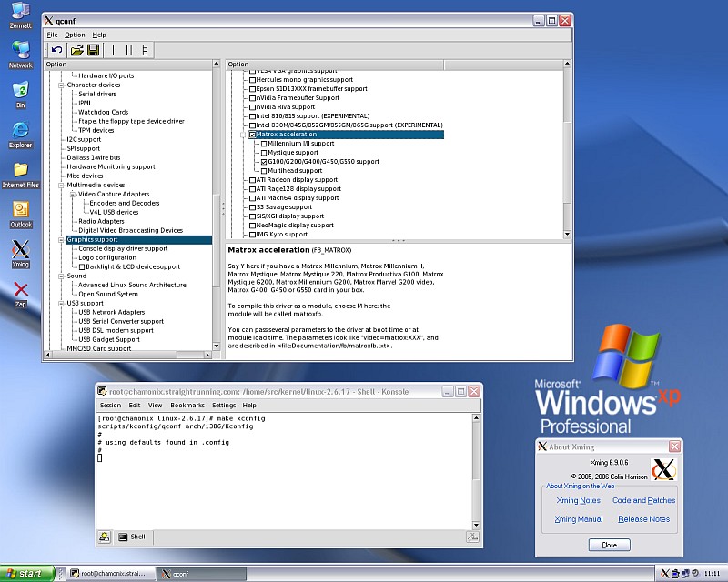Collapse the Character devices tree node
This screenshot has height=582, width=728.
coord(61,85)
